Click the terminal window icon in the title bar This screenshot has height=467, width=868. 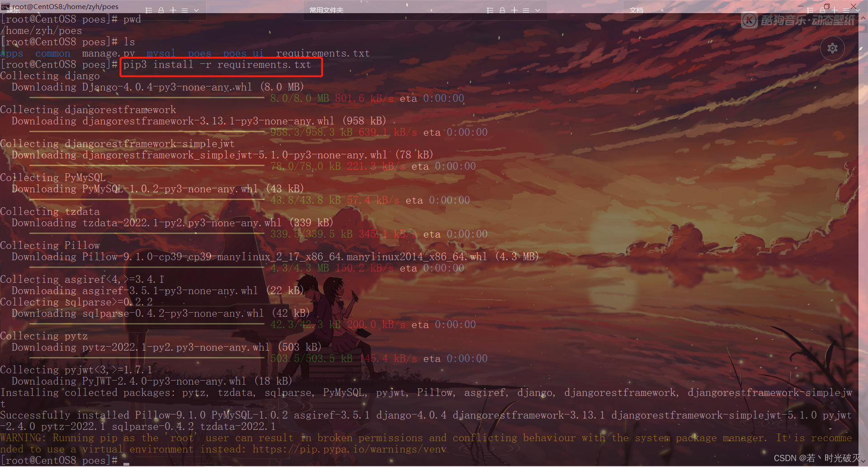[x=5, y=6]
